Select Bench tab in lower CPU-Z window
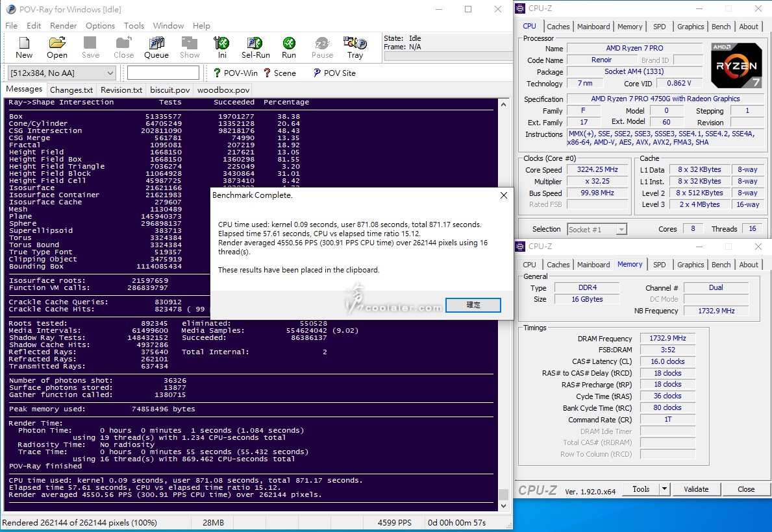Image resolution: width=772 pixels, height=532 pixels. [x=721, y=265]
